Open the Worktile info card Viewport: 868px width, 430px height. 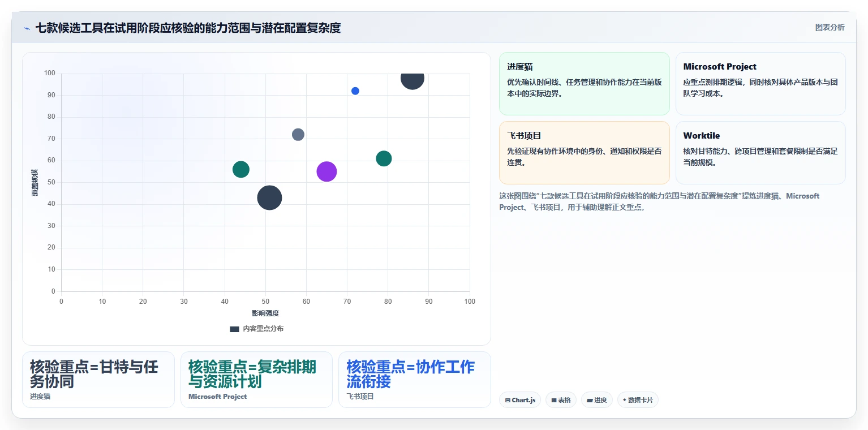click(x=760, y=153)
